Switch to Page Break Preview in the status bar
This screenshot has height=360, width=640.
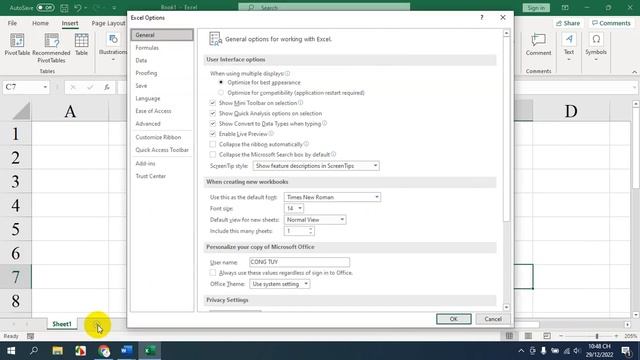click(x=547, y=336)
